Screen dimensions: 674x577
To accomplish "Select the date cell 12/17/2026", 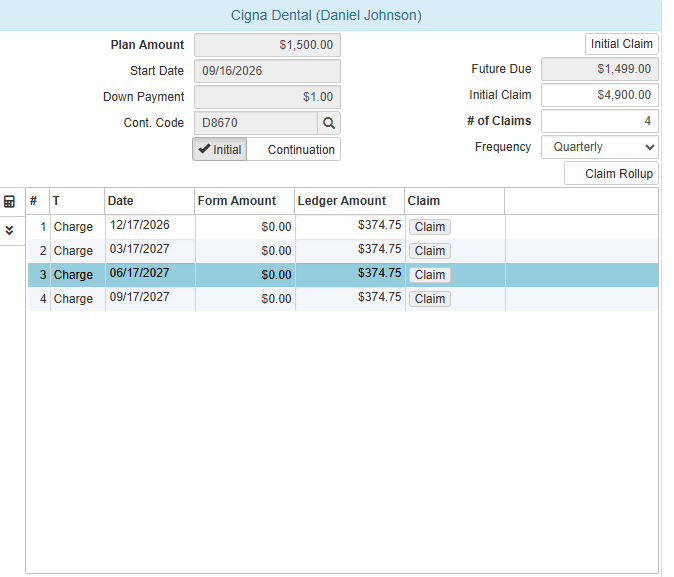I will (x=150, y=227).
